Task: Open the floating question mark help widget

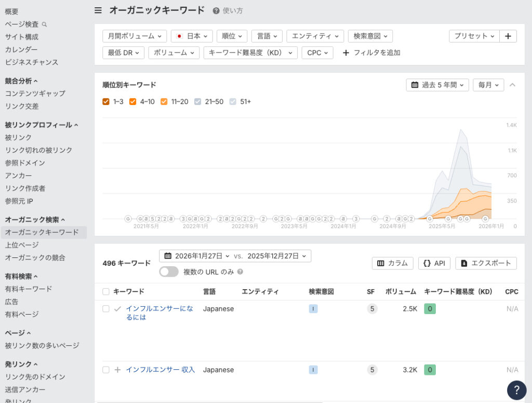Action: (x=516, y=390)
